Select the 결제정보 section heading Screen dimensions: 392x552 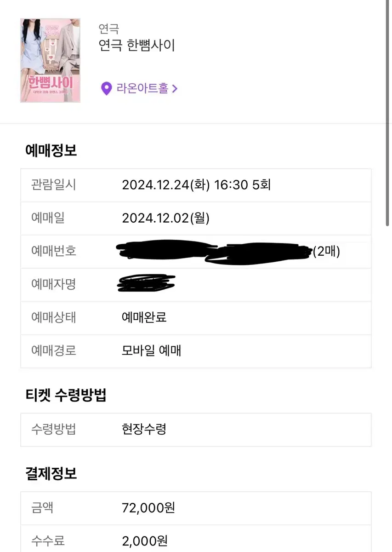pyautogui.click(x=51, y=473)
